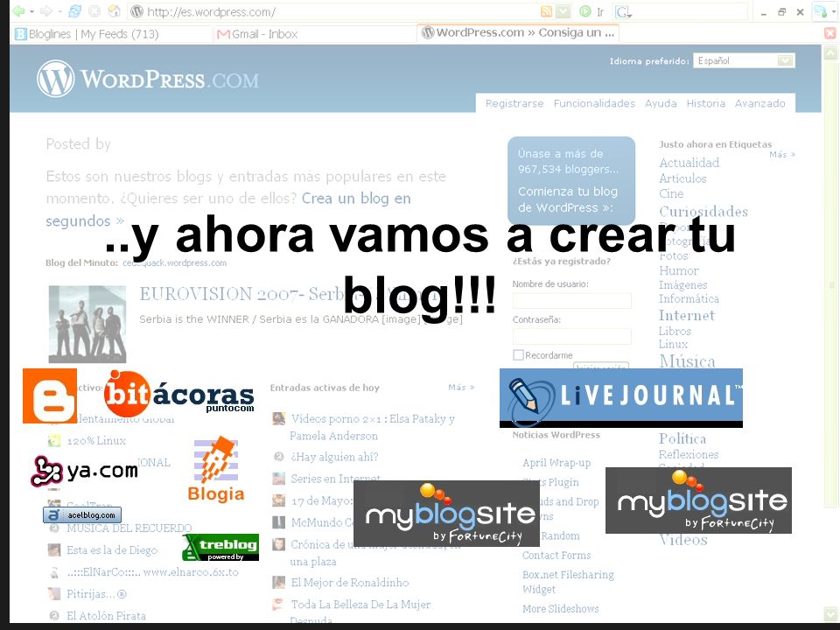Close the current tab with red X
Screen dimensions: 840x630
(829, 34)
